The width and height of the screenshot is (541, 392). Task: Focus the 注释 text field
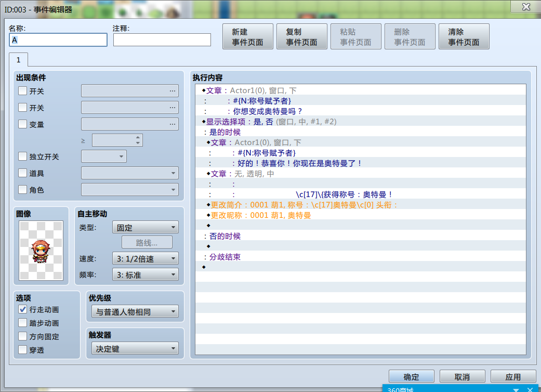click(162, 40)
